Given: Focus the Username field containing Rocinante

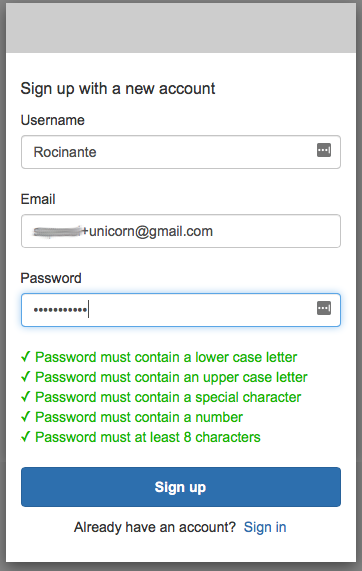Looking at the screenshot, I should (181, 152).
